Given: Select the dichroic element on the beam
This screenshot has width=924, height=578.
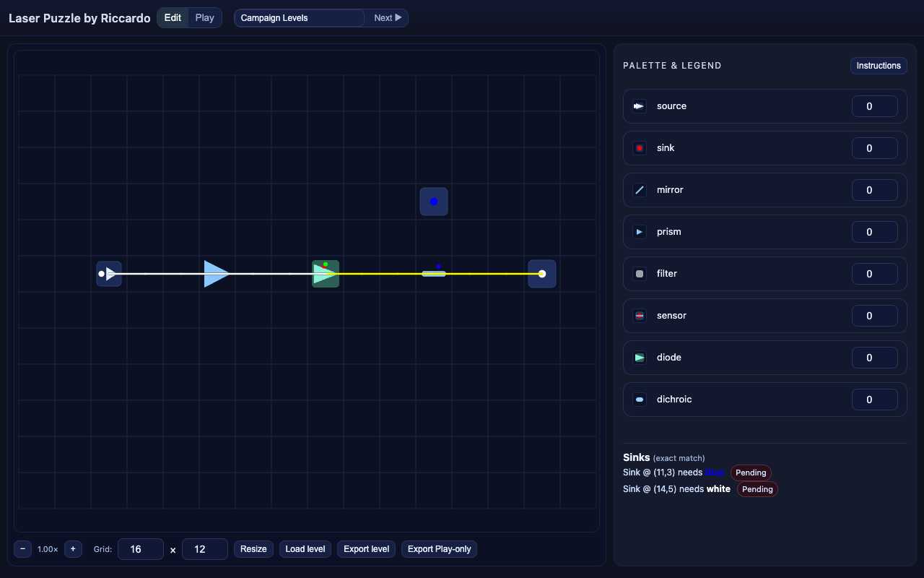Looking at the screenshot, I should point(434,274).
